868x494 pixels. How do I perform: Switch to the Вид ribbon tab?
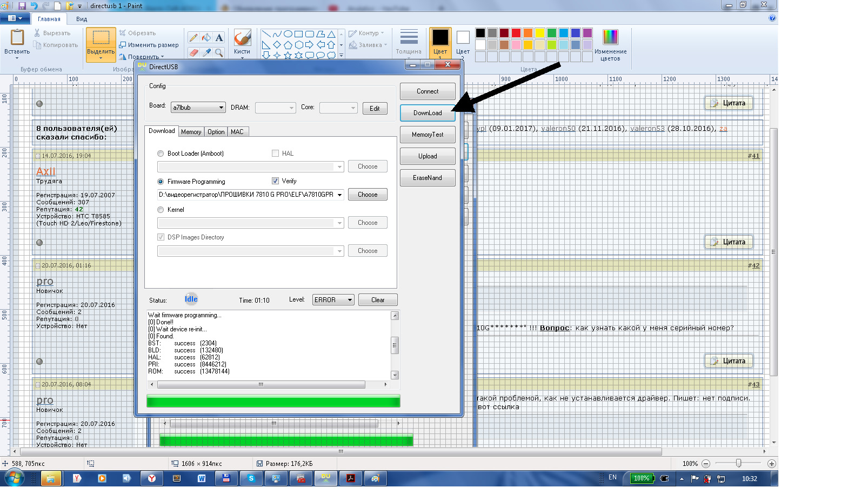[82, 19]
